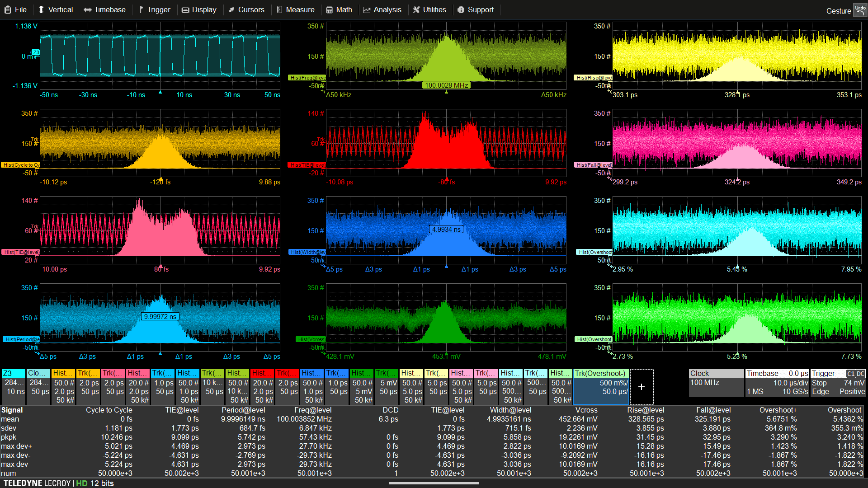This screenshot has height=488, width=868.
Task: Open the Trigger descriptor box
Action: coord(838,383)
